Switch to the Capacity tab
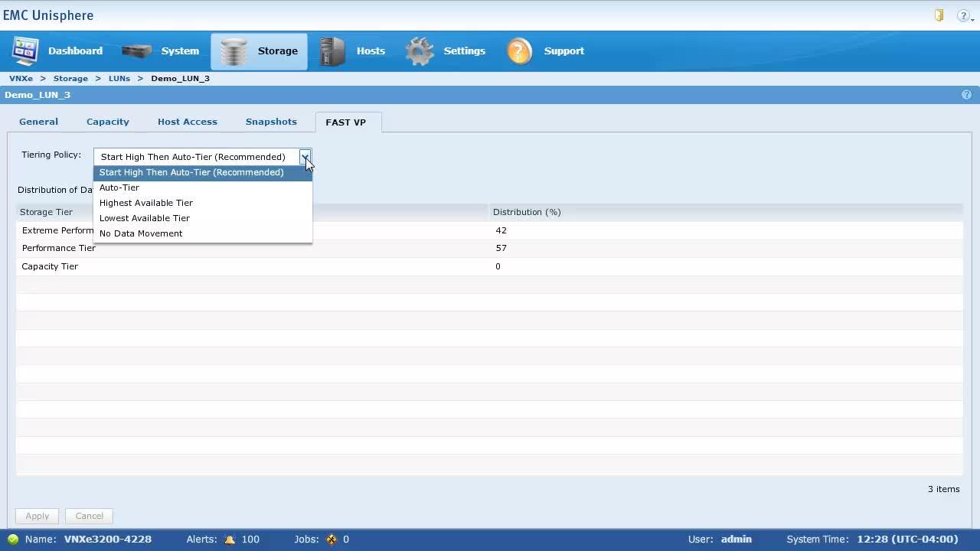980x551 pixels. click(108, 122)
